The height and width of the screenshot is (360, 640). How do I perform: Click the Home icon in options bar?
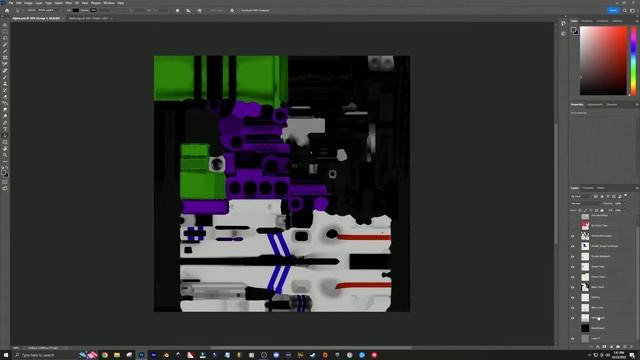pos(7,10)
